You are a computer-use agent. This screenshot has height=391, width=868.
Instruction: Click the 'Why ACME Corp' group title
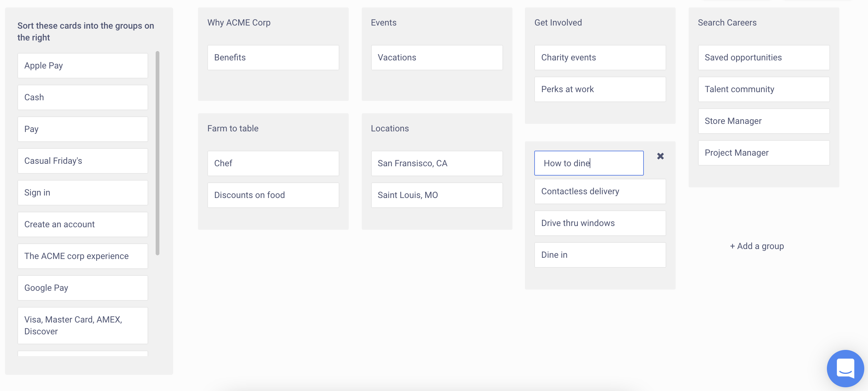point(239,23)
